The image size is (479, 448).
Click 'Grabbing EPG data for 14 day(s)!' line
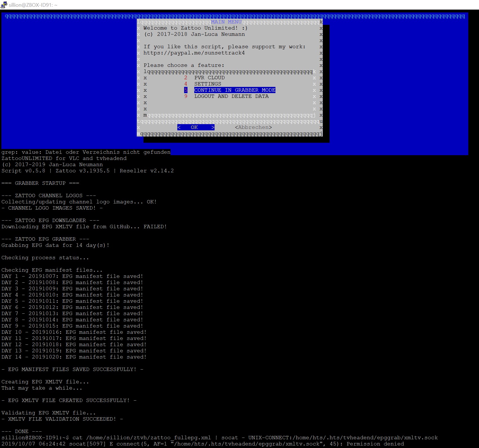coord(55,245)
